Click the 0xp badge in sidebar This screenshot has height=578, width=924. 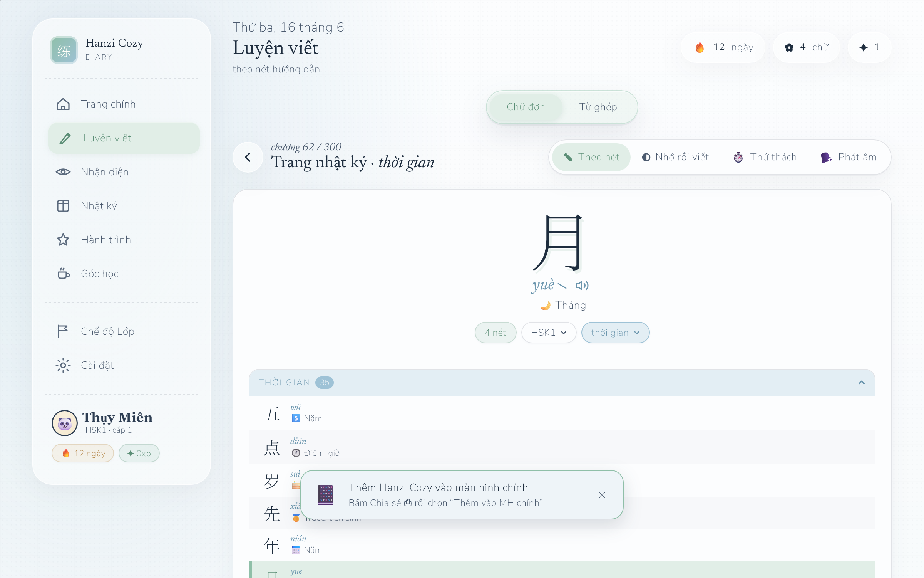click(139, 453)
